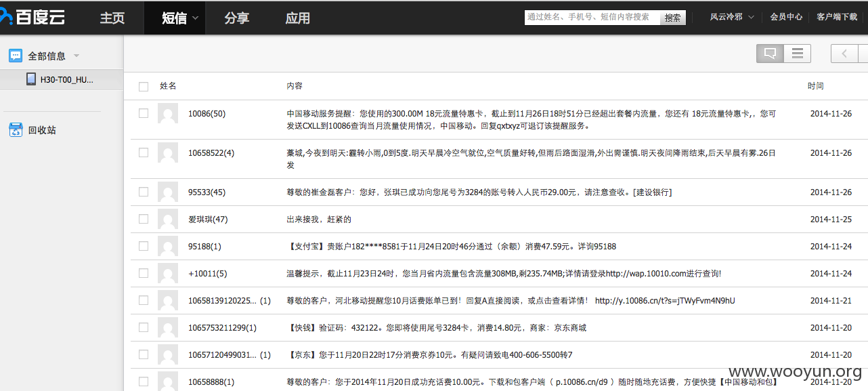Click the 2014-11-25 date cell
Screen dimensions: 868x391
coord(831,220)
